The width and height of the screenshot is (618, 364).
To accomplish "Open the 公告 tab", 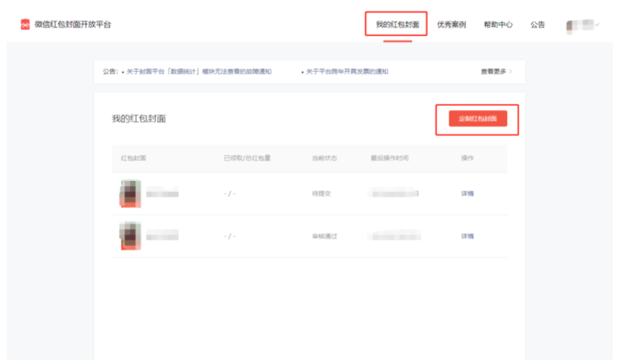I will coord(537,24).
